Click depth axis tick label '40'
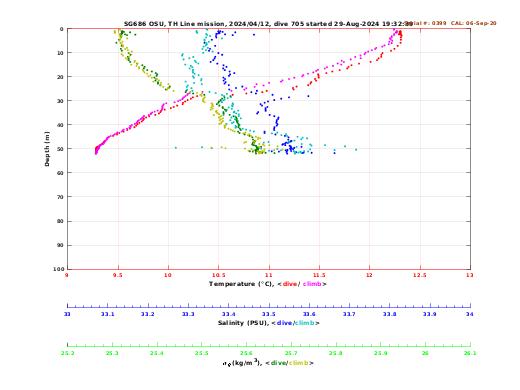The height and width of the screenshot is (390, 520). click(x=60, y=125)
